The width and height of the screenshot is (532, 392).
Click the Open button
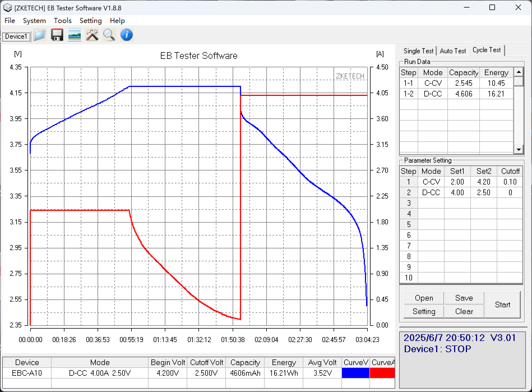424,298
